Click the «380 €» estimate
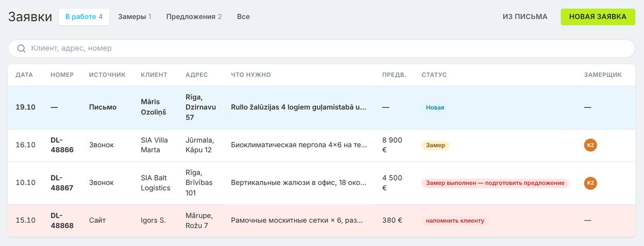 click(x=393, y=220)
